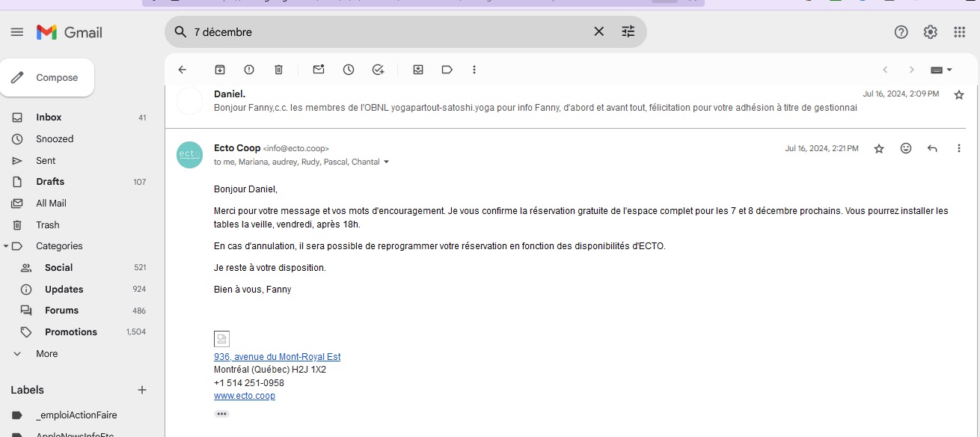The image size is (980, 437).
Task: Reply to Ecto Coop message
Action: point(932,148)
